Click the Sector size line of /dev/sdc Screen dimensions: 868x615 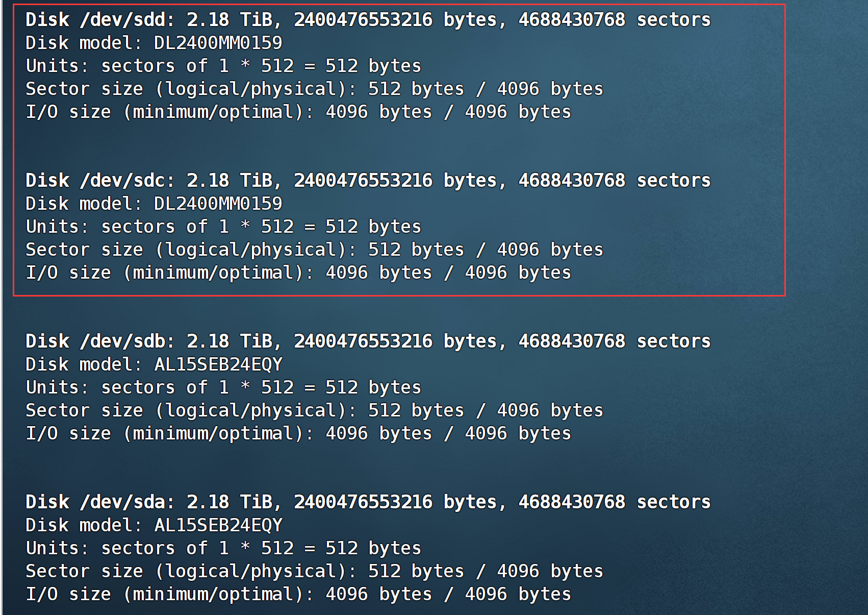click(x=314, y=250)
